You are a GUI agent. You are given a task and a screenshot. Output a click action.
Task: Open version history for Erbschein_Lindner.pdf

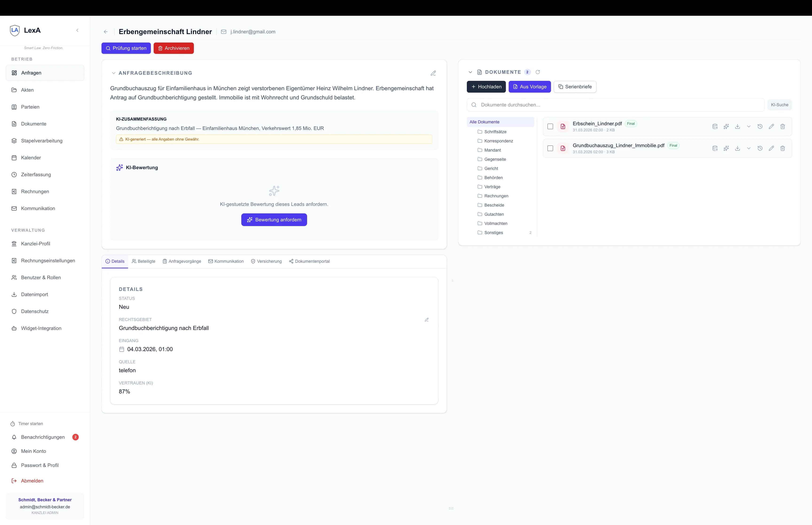[x=760, y=126]
